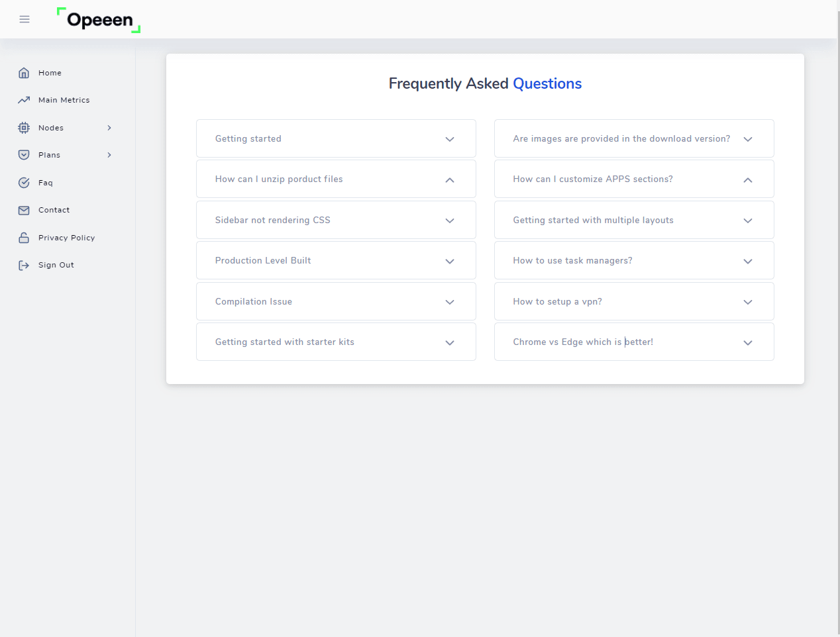Open the Contact menu item
The height and width of the screenshot is (637, 840).
click(54, 210)
